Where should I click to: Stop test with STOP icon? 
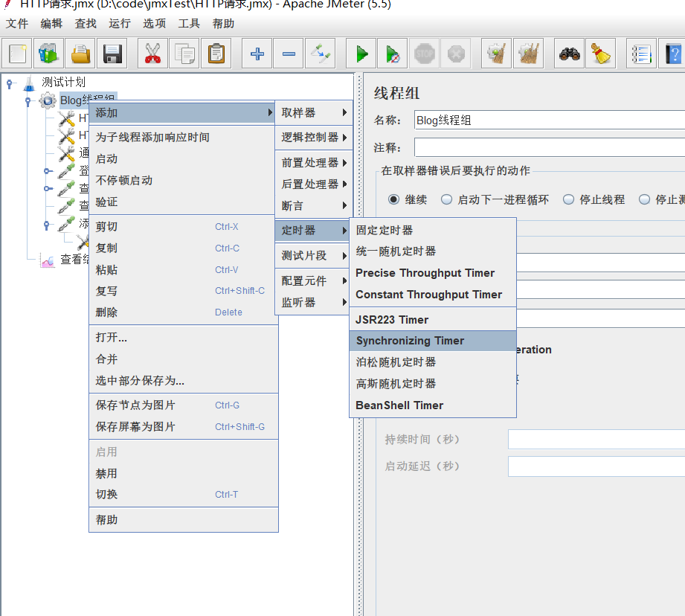(x=424, y=54)
